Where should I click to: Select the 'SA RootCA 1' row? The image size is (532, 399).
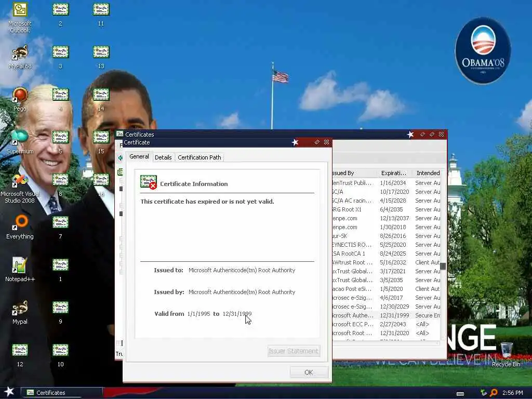click(x=386, y=254)
